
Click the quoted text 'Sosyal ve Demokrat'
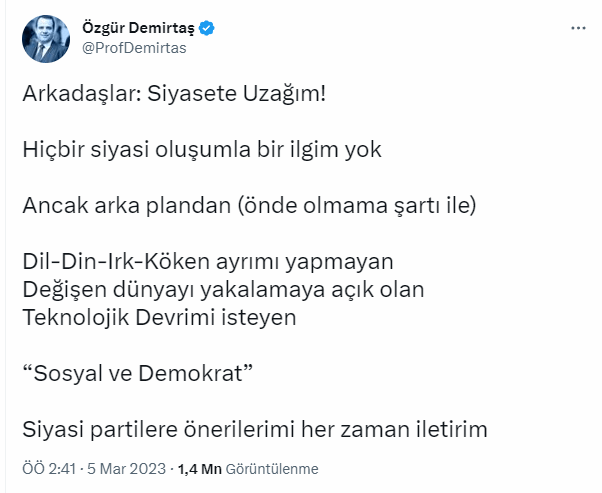(135, 374)
